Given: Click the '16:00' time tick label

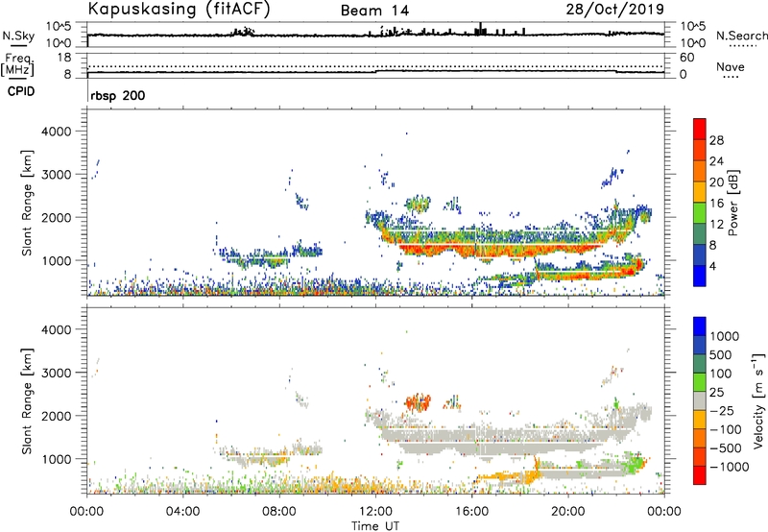Looking at the screenshot, I should 472,512.
